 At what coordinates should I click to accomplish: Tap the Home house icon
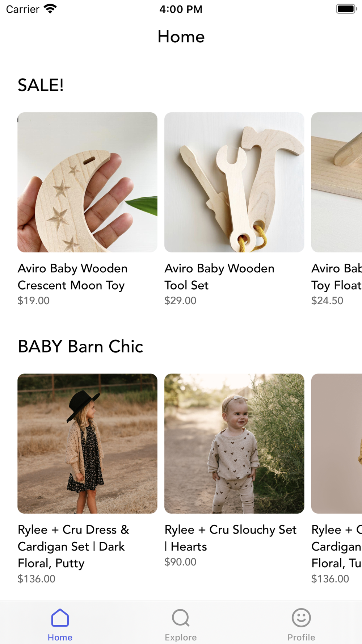60,618
